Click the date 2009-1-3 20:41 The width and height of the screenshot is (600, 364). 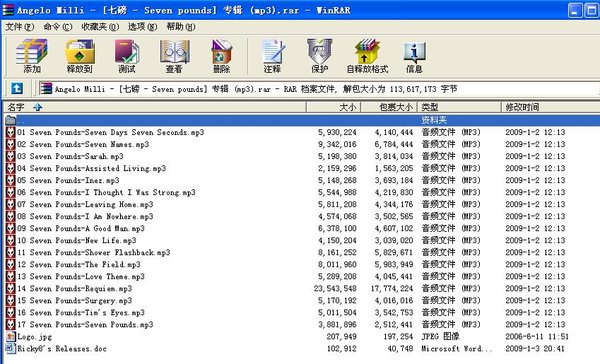[535, 349]
